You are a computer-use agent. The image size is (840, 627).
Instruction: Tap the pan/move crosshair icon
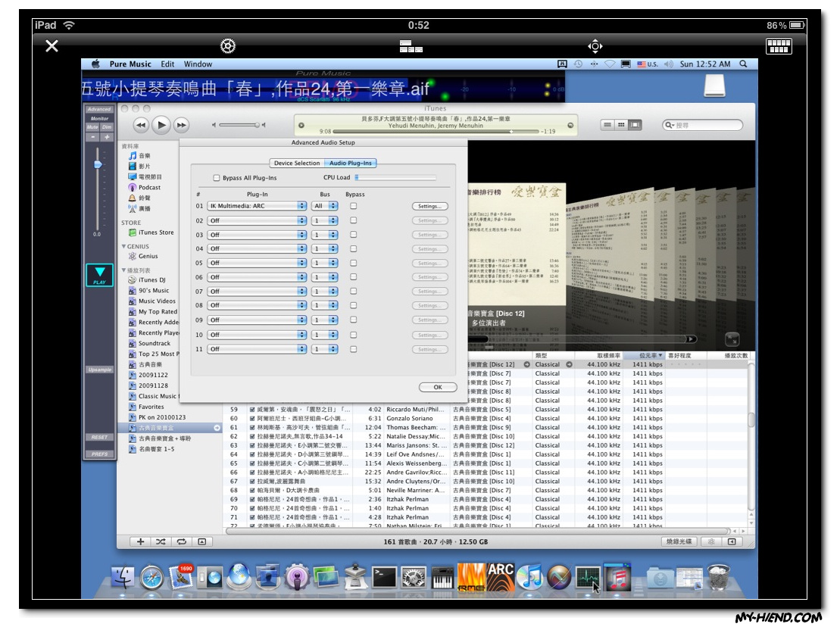tap(595, 46)
